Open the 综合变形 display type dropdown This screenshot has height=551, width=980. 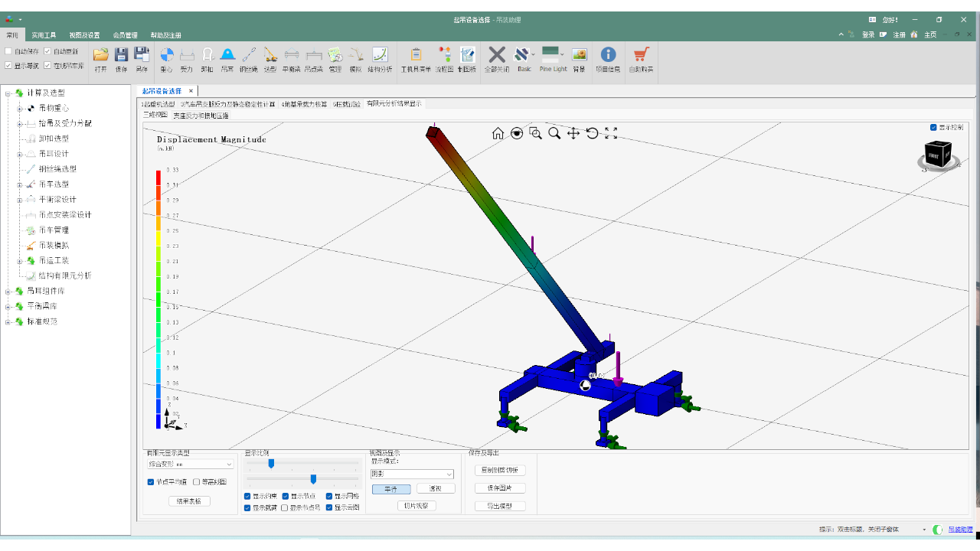click(191, 464)
